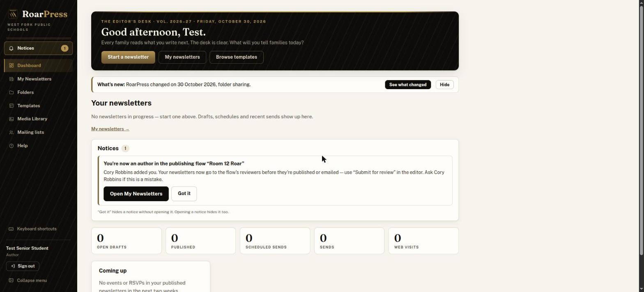Open Folders section

tap(39, 92)
